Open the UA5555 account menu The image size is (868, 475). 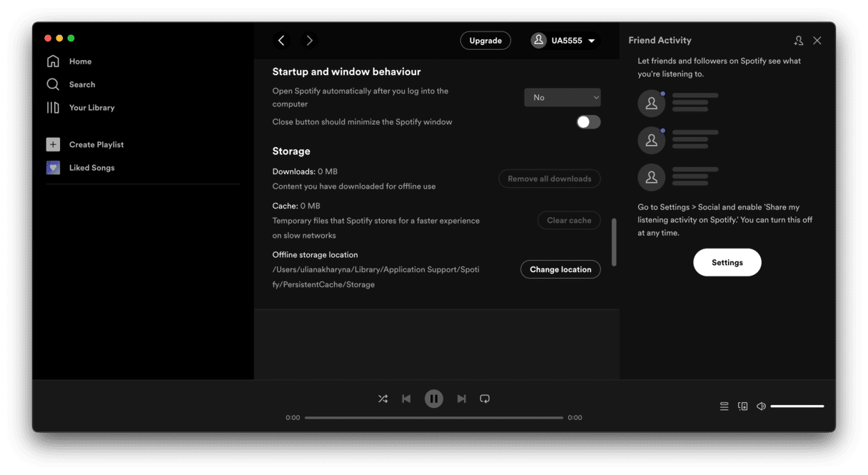(x=564, y=41)
